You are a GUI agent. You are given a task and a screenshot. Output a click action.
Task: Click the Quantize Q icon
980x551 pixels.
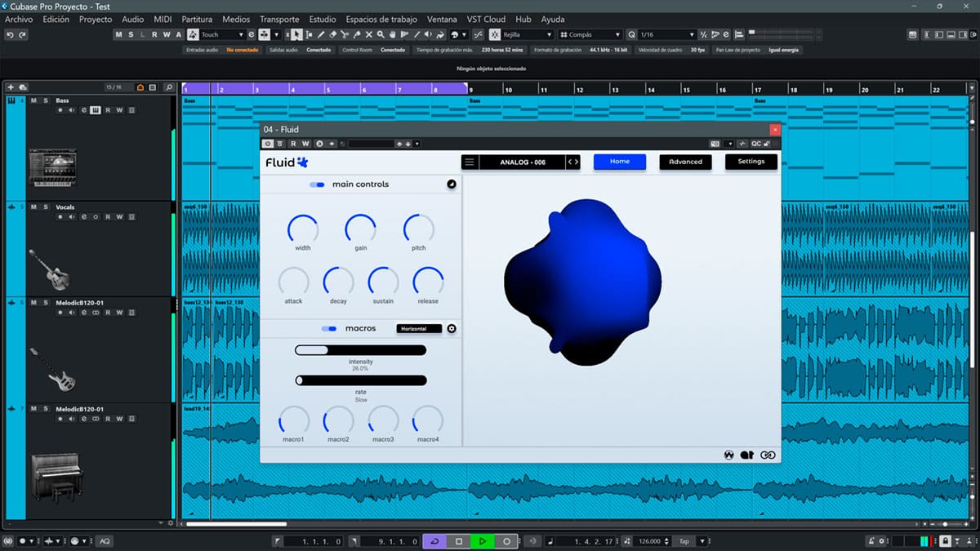point(632,34)
